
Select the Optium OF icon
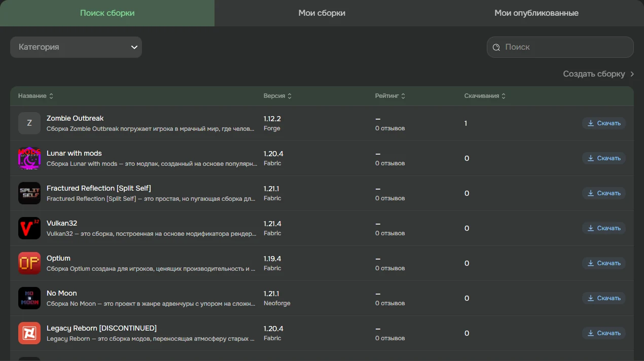29,263
